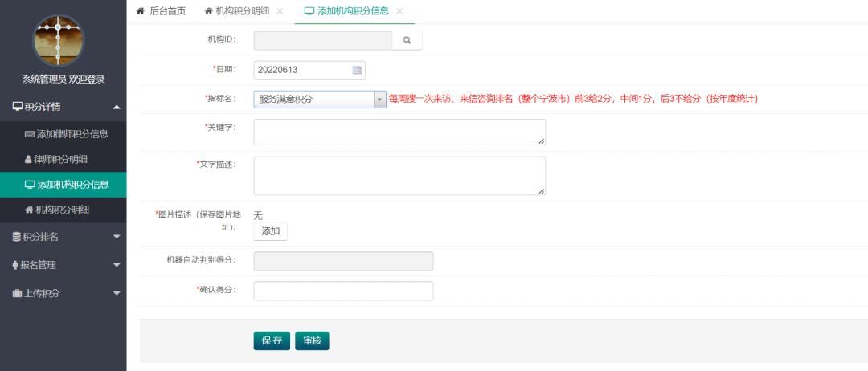Open 律师积分明细 in the sidebar

click(x=61, y=159)
